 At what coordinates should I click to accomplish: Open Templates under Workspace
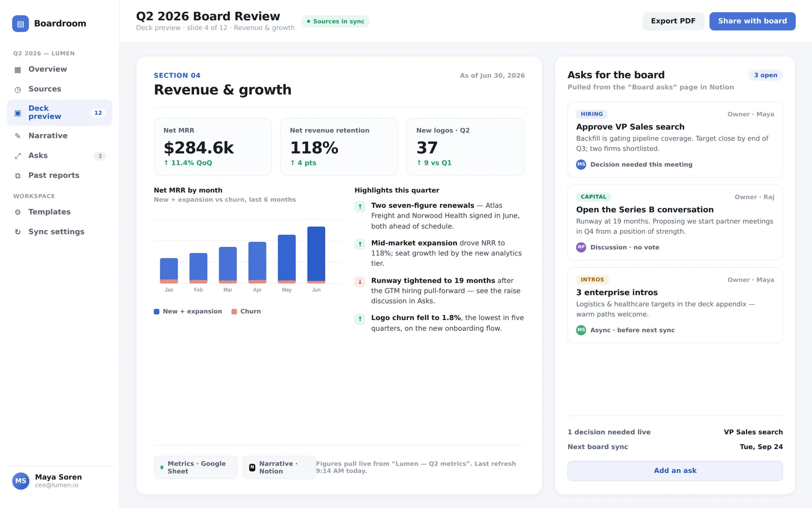click(59, 212)
